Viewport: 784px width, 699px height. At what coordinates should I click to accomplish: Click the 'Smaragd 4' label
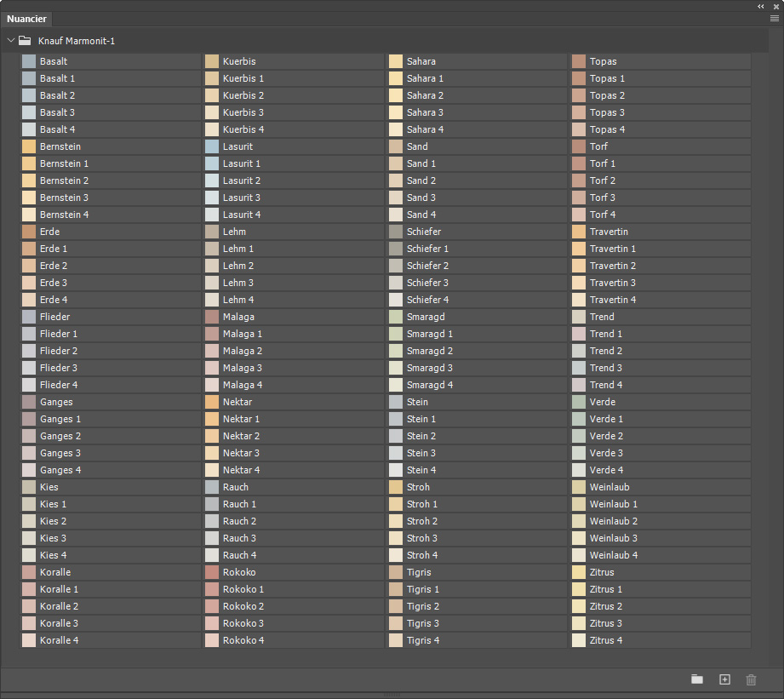coord(430,385)
